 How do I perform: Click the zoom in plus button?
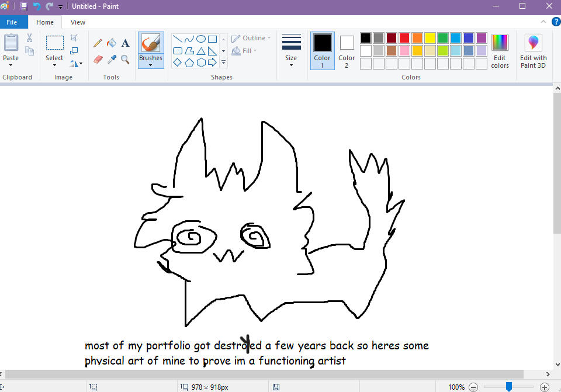[x=545, y=387]
